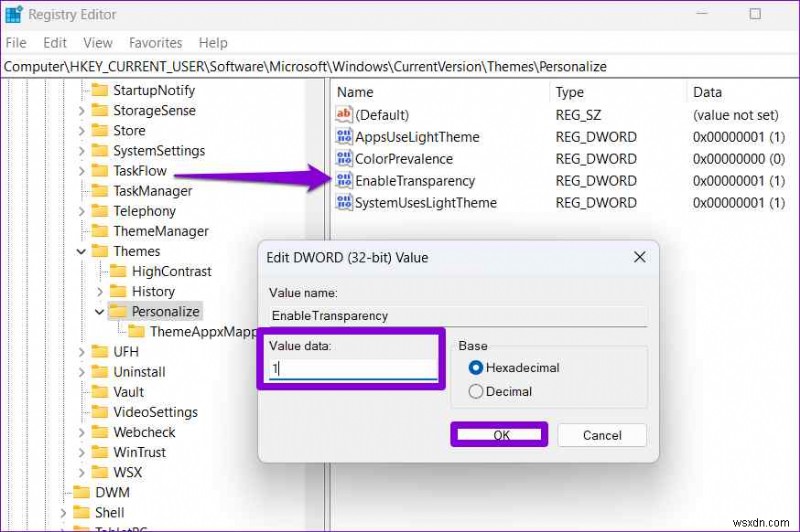Expand the StorageSense tree node
The height and width of the screenshot is (532, 800).
(82, 111)
